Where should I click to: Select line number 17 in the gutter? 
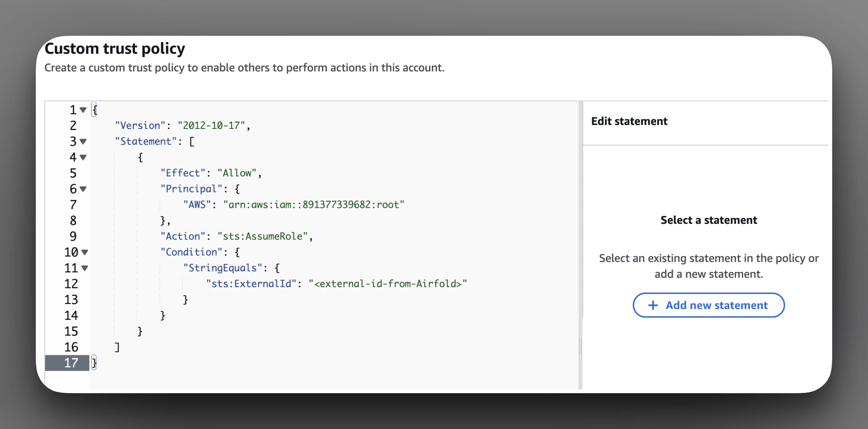tap(71, 363)
